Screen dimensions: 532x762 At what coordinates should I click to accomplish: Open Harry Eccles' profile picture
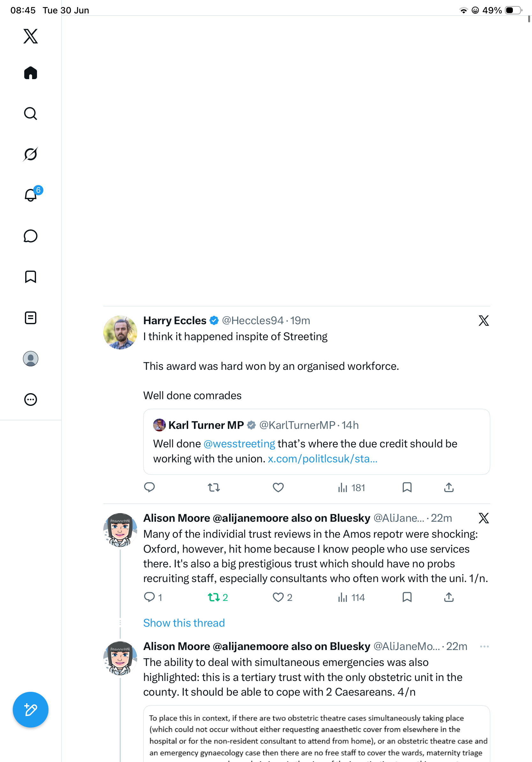pos(120,332)
